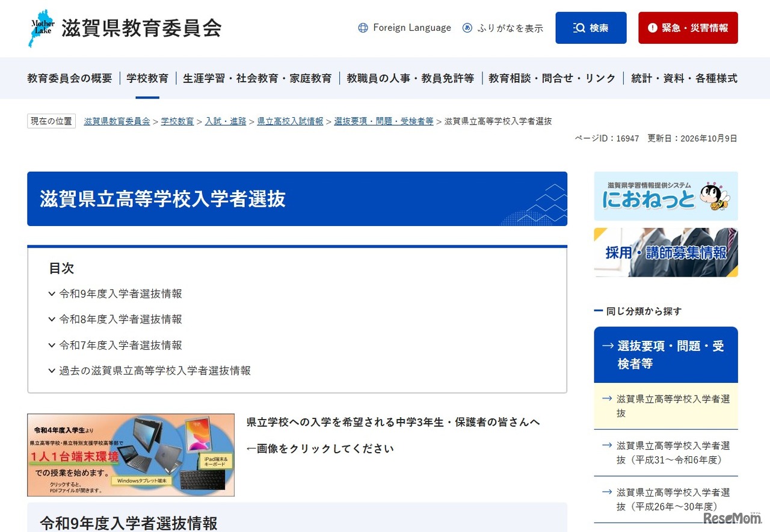Open 教職員の人事・教員免許等 menu
The width and height of the screenshot is (770, 532).
point(410,78)
